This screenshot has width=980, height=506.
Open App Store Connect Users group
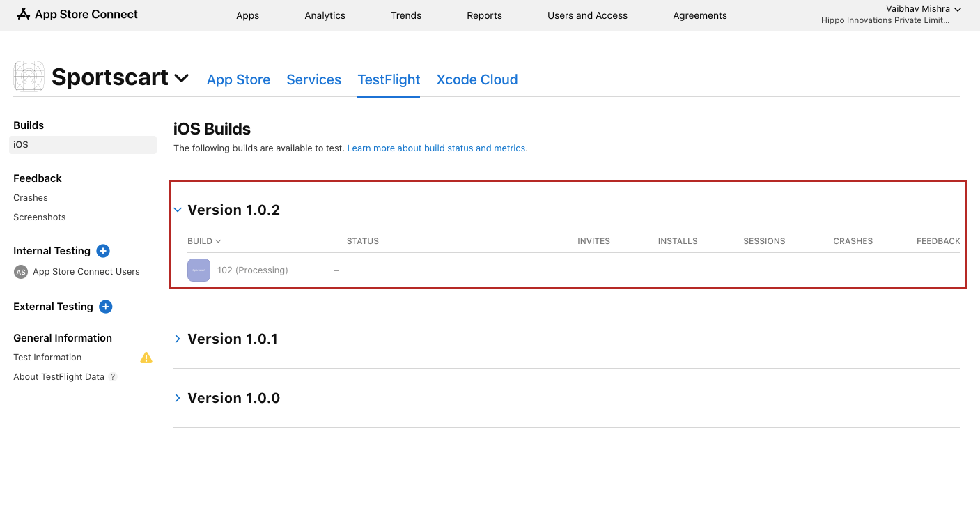pos(86,272)
